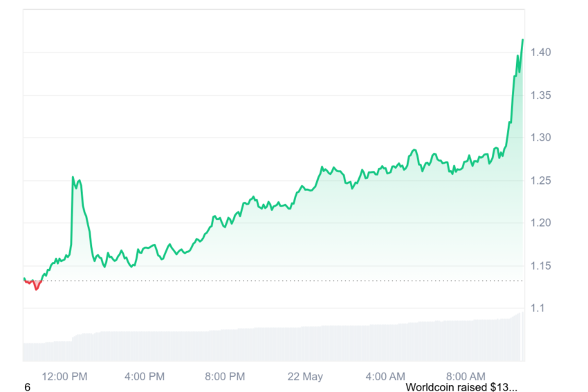Select the 22 May date label
Viewport: 588px width, 392px height.
(x=305, y=376)
